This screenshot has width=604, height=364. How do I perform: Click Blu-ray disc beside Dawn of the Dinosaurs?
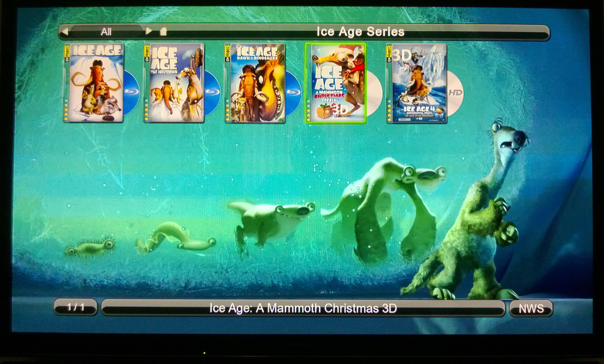tap(293, 93)
